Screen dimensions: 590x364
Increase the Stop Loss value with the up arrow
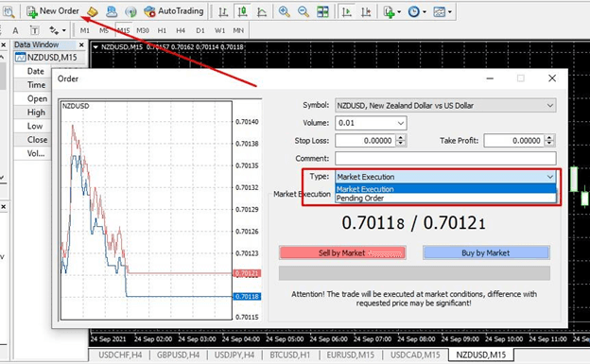pos(401,138)
